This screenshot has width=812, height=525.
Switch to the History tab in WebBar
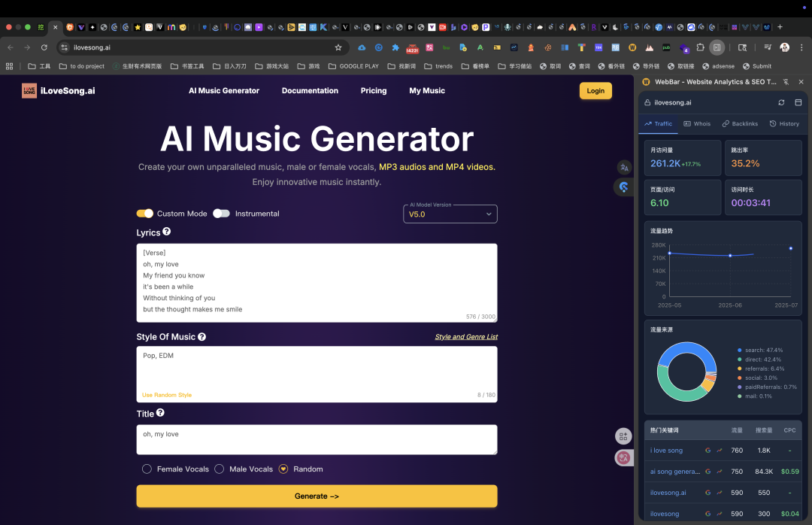click(784, 124)
